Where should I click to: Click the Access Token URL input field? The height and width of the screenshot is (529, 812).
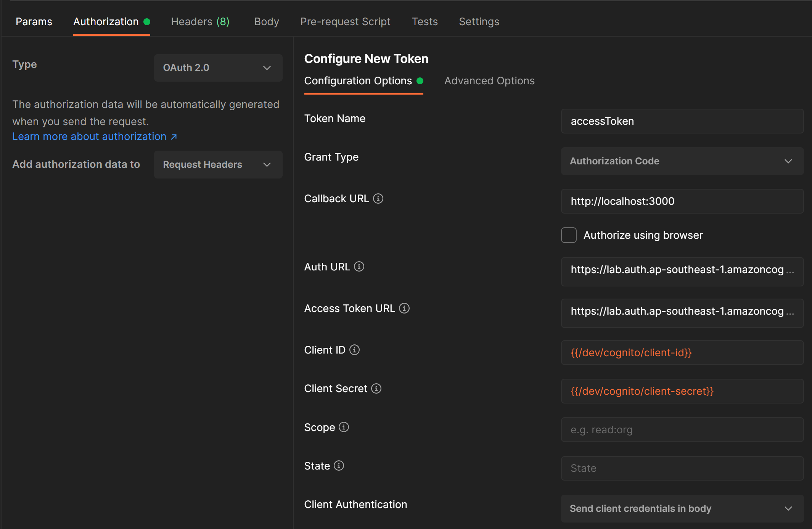coord(682,314)
